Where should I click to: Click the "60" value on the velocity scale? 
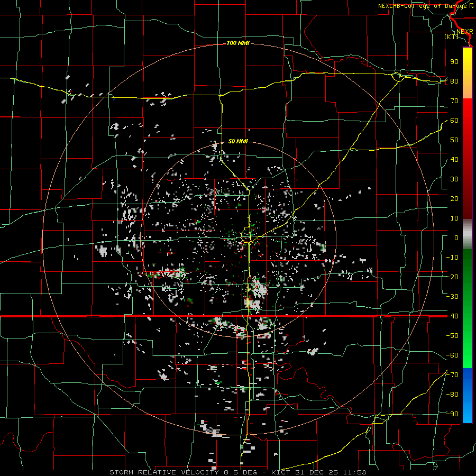454,121
